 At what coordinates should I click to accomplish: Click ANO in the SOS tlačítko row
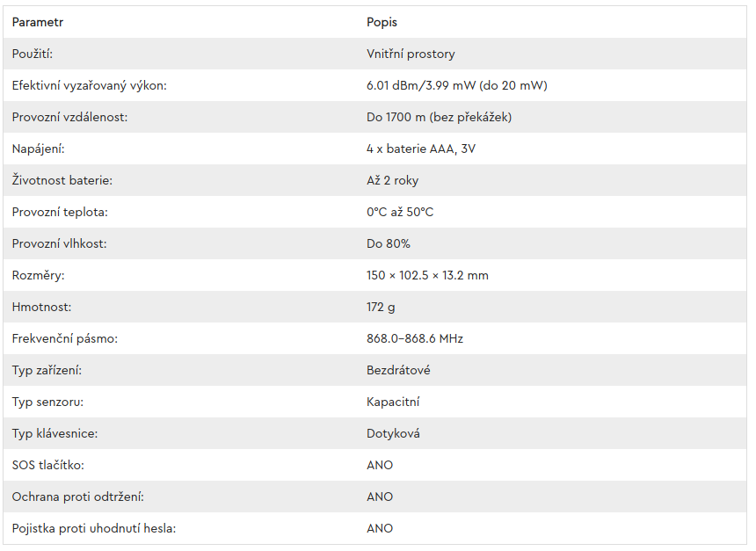pyautogui.click(x=380, y=465)
